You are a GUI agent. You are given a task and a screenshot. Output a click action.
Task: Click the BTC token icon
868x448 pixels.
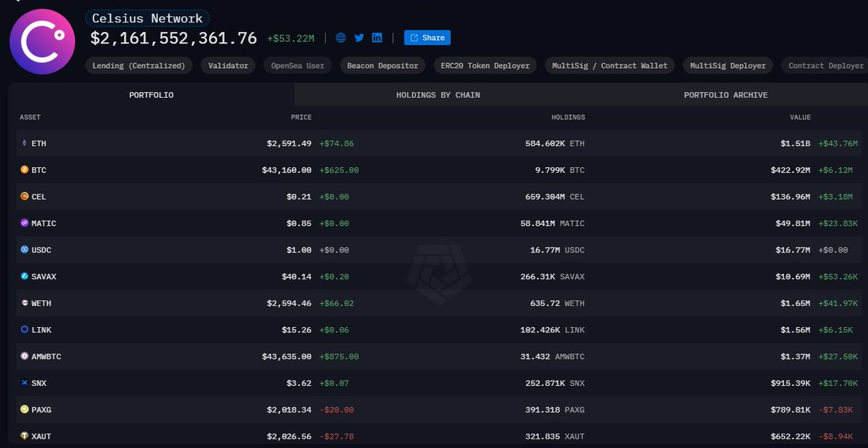coord(24,170)
